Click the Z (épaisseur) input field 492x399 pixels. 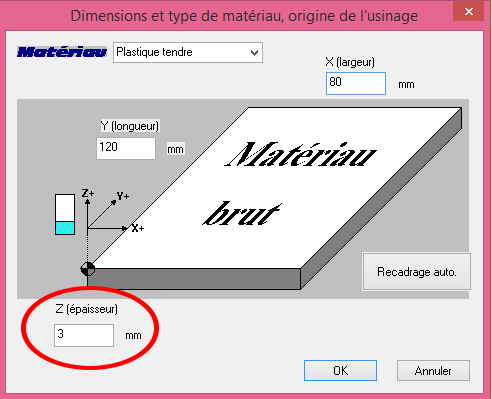pos(84,335)
